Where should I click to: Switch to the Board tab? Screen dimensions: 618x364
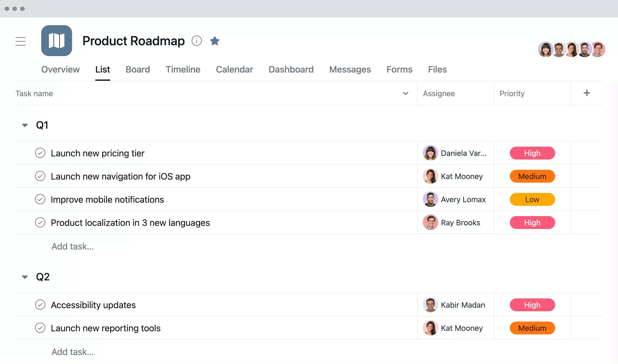pos(138,69)
